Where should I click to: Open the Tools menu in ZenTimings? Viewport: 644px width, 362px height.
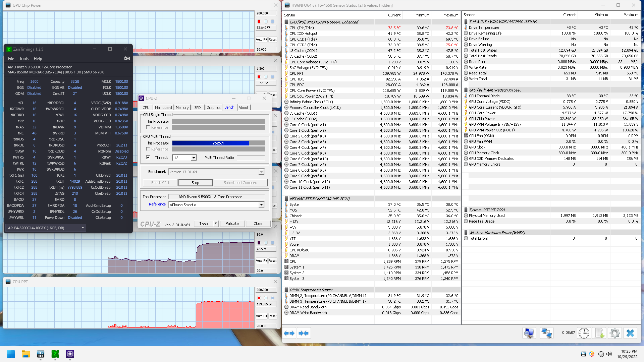[24, 58]
